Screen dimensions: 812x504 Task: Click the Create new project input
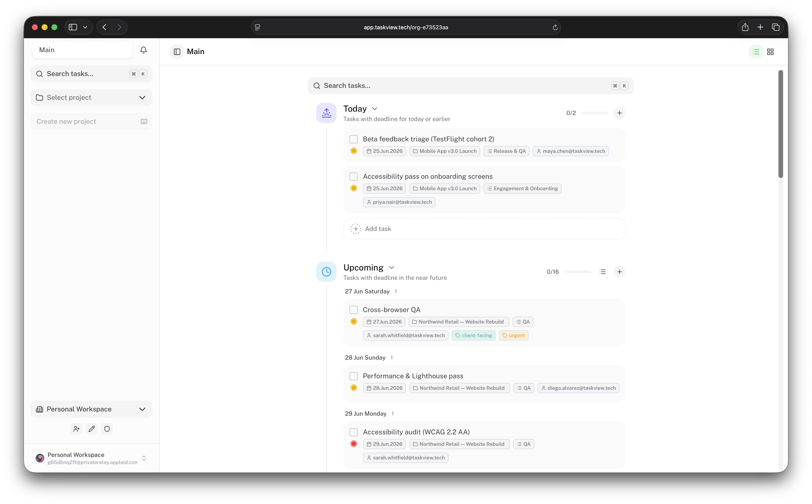[91, 121]
